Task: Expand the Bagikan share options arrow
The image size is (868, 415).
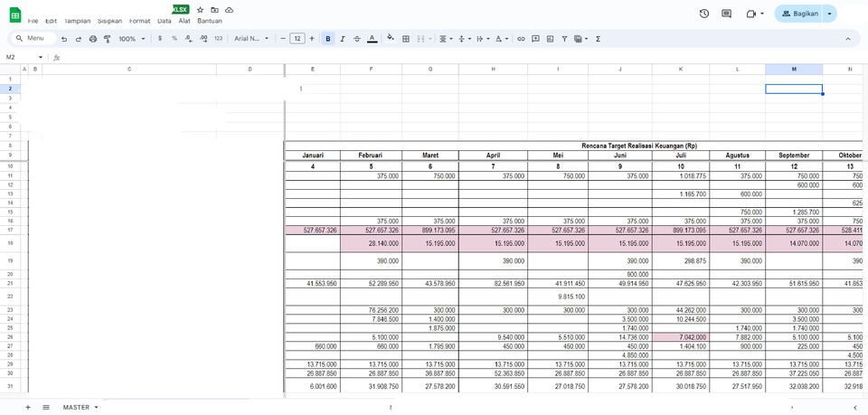Action: tap(829, 14)
